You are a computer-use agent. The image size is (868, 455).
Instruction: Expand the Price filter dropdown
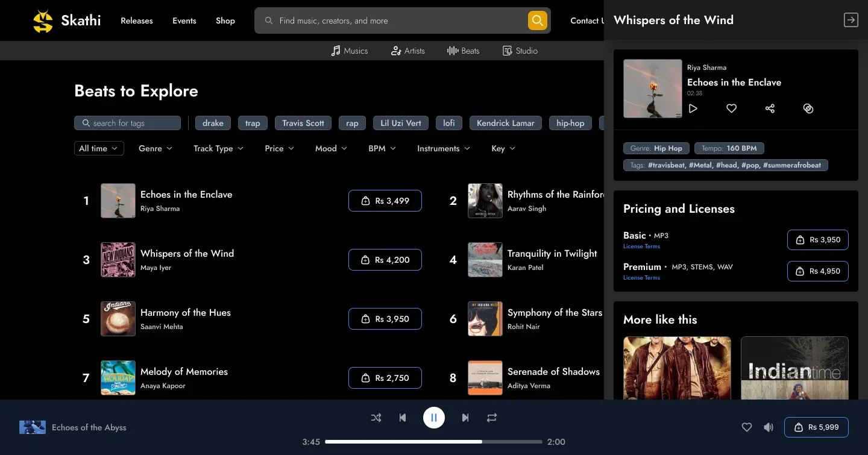(279, 148)
